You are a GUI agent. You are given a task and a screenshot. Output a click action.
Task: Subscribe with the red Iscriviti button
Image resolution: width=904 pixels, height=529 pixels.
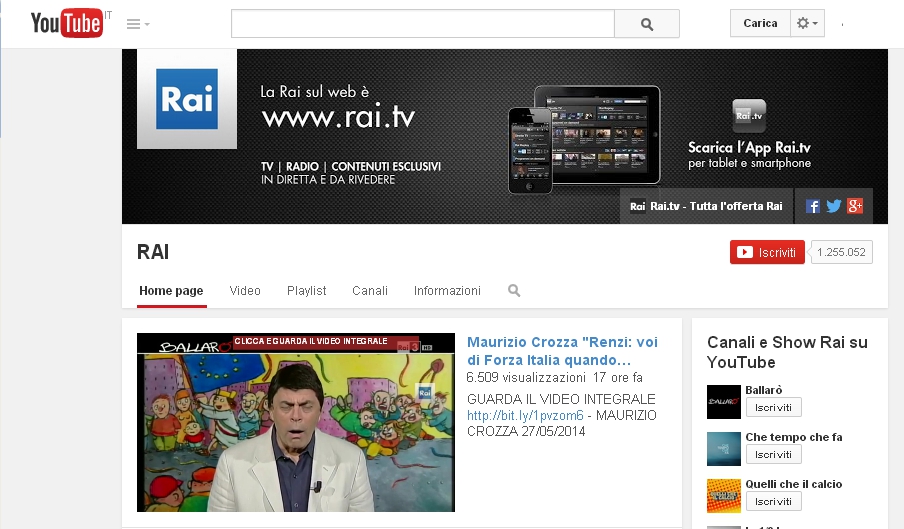pyautogui.click(x=767, y=252)
